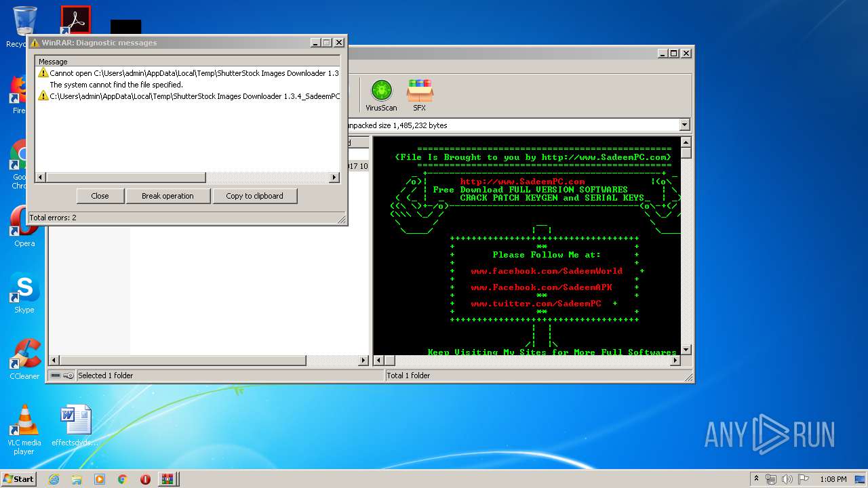Open the VLC media player desktop shortcut
Image resolution: width=868 pixels, height=488 pixels.
[x=24, y=430]
